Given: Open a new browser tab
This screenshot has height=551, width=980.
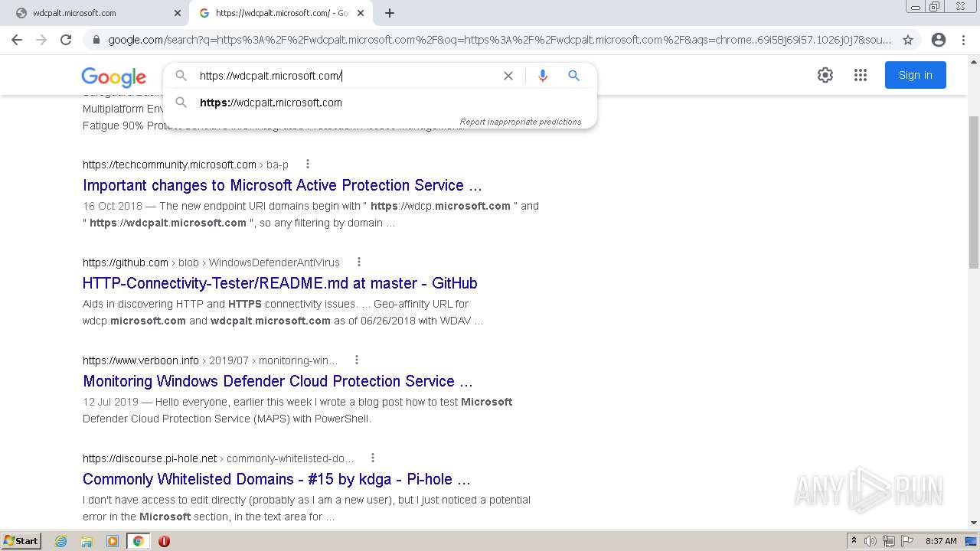Looking at the screenshot, I should pos(390,13).
